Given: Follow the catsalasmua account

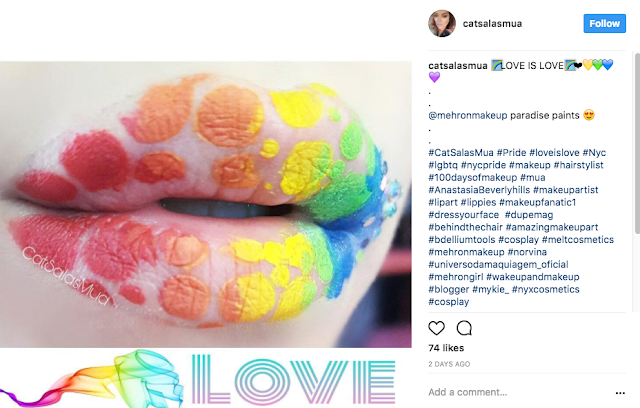Looking at the screenshot, I should 604,24.
